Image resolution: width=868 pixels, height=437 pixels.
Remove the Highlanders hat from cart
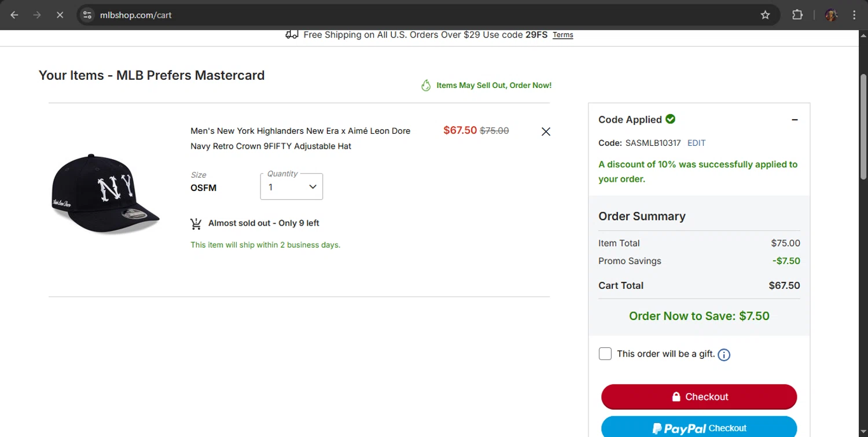click(x=546, y=131)
